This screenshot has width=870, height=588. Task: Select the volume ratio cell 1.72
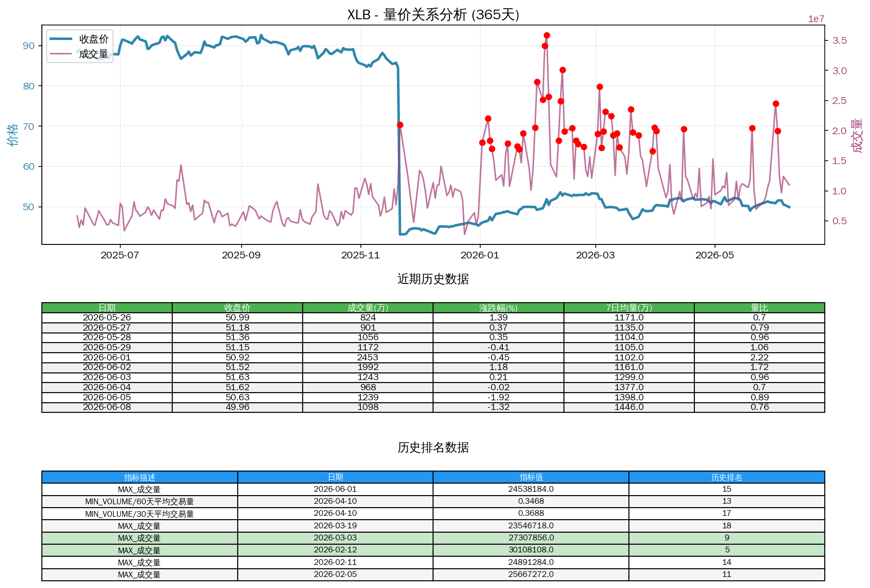pos(759,367)
